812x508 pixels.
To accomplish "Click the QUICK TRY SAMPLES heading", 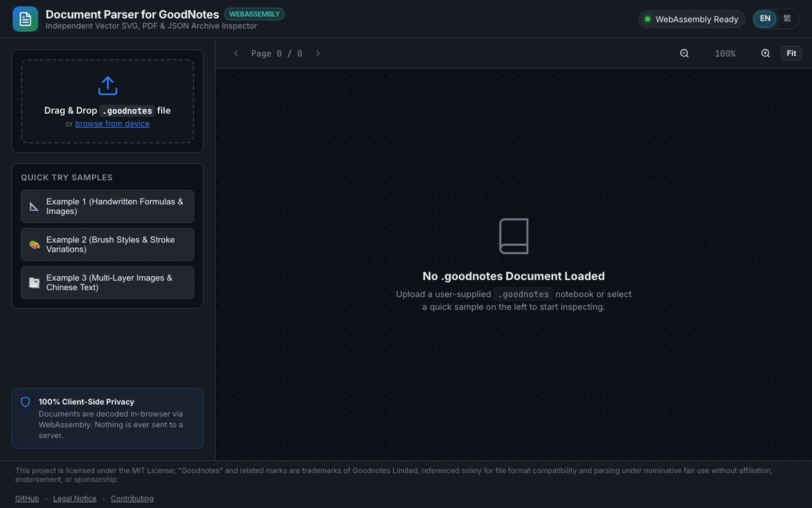I will point(67,178).
